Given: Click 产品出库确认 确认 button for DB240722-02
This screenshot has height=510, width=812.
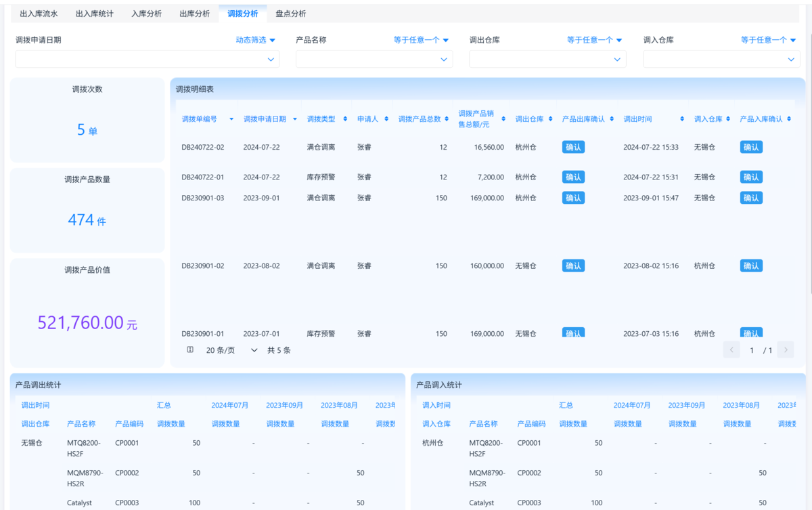Looking at the screenshot, I should 573,147.
